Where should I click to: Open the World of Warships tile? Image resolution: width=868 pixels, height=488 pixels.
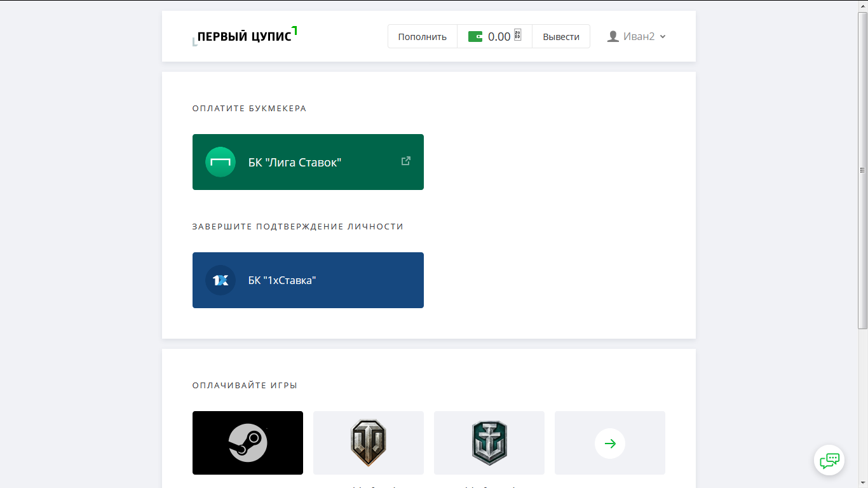[x=489, y=443]
